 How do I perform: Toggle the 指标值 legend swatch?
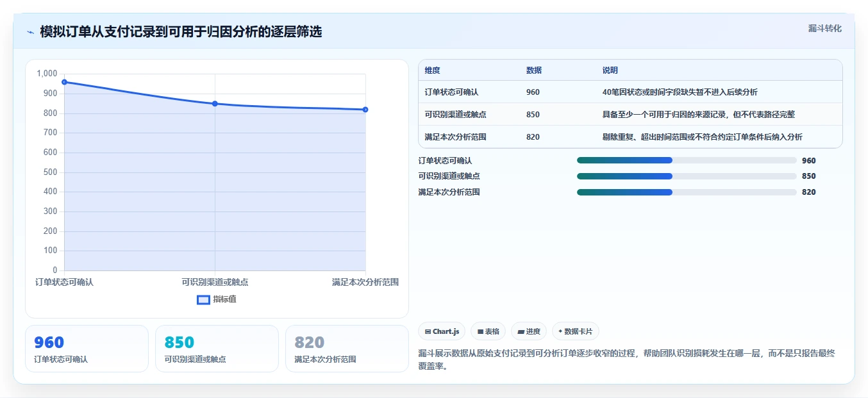point(203,299)
